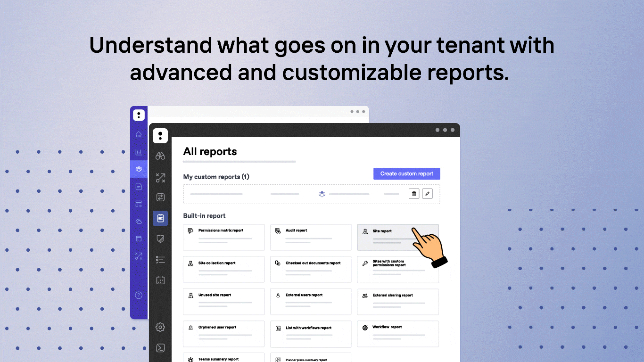Open the binoculars search icon in sidebar
Image resolution: width=644 pixels, height=362 pixels.
pyautogui.click(x=160, y=156)
